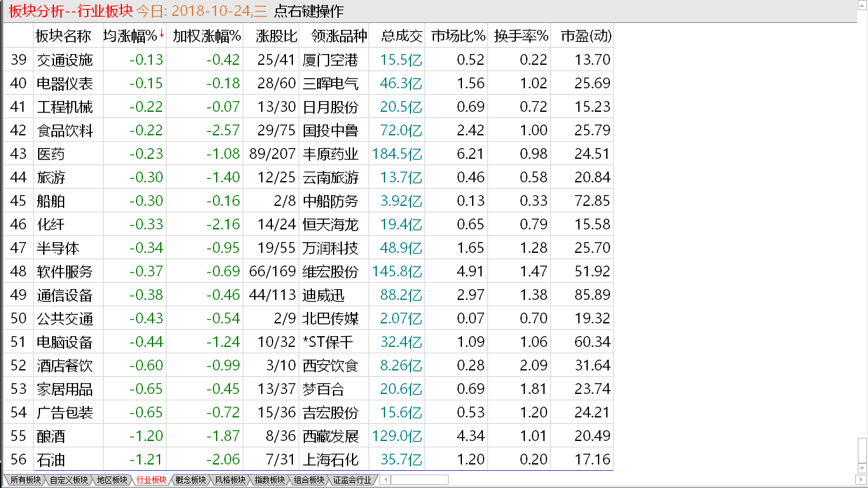Select the 广告包装 sector name
868x488 pixels.
tap(65, 412)
